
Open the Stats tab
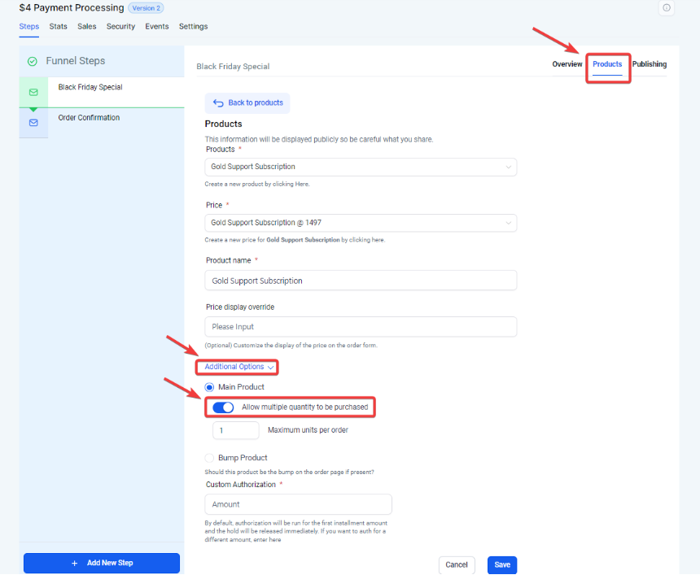coord(58,26)
